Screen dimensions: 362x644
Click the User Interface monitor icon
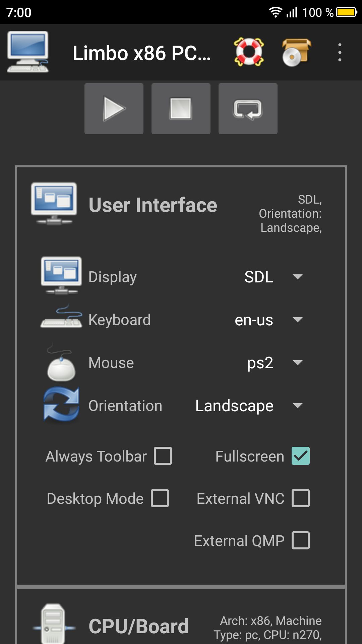(x=54, y=204)
